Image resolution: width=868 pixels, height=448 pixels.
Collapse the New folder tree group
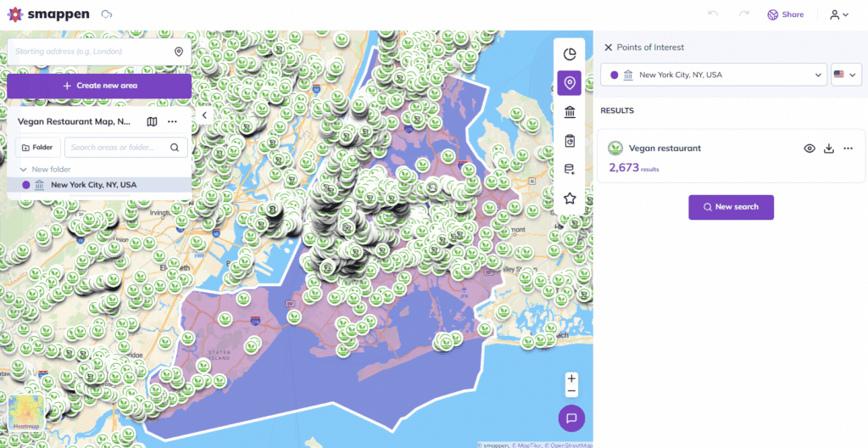pos(23,169)
